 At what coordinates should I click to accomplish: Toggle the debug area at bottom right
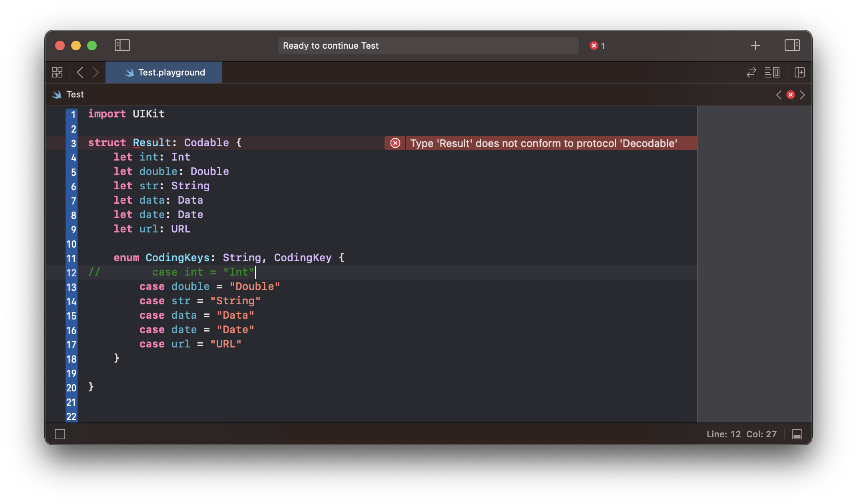(x=797, y=434)
